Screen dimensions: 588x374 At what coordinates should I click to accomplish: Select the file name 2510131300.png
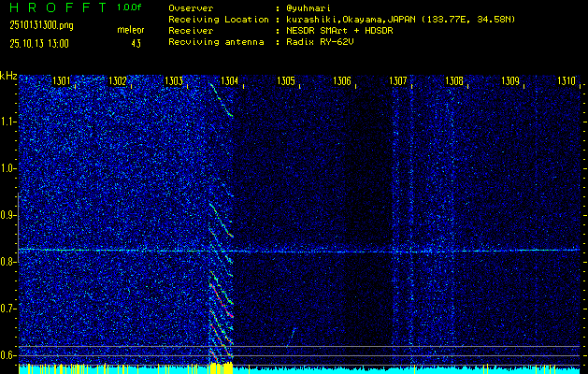42,25
